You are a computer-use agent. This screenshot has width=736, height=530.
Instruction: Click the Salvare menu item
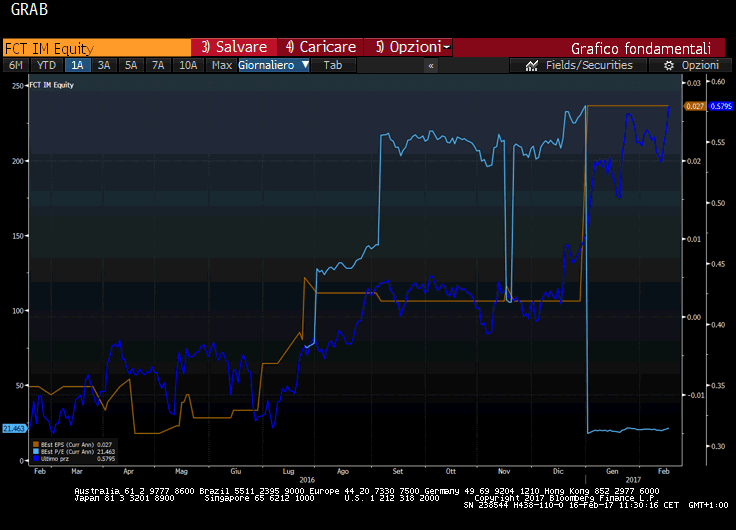tap(234, 47)
